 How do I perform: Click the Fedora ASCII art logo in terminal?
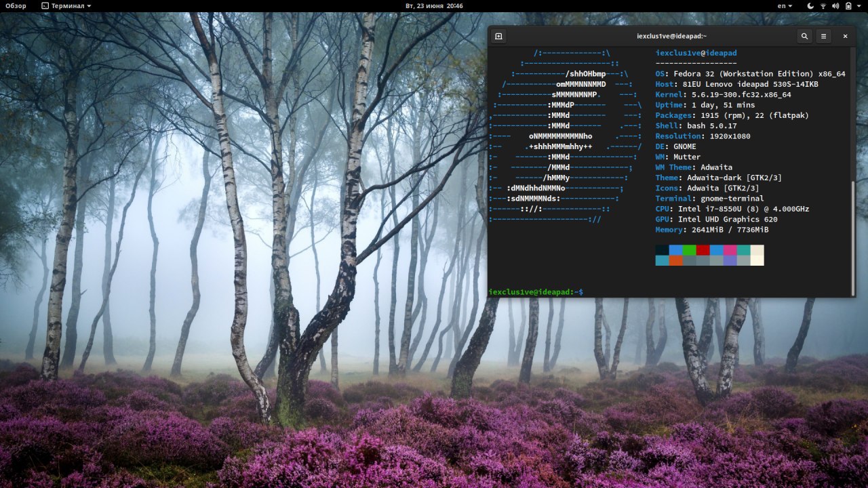(x=566, y=136)
